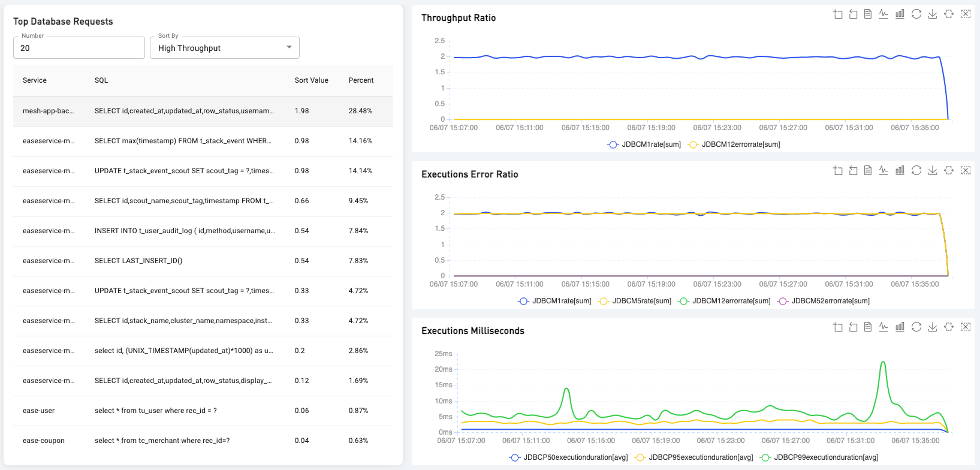Toggle JDBCP99executionduration[avg] legend series
Image resolution: width=980 pixels, height=470 pixels.
pyautogui.click(x=819, y=457)
